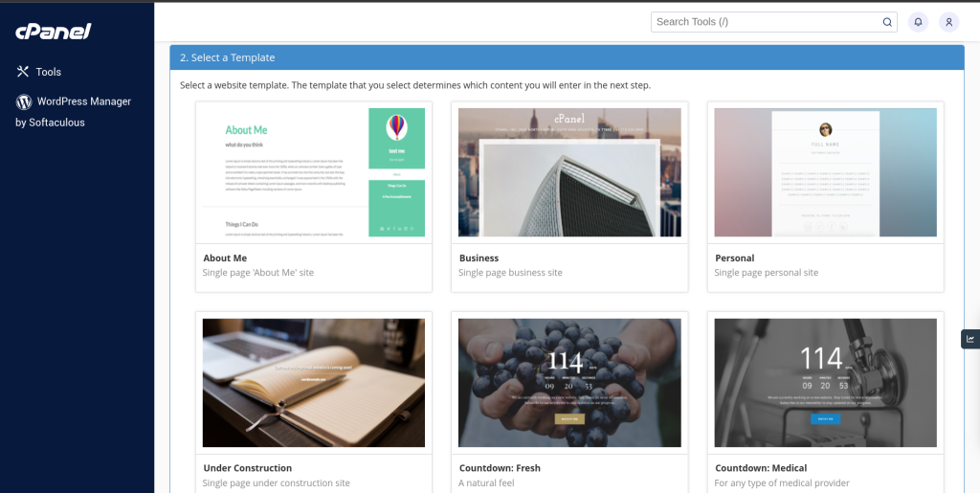Click the statistics chart side tab icon

click(x=970, y=339)
